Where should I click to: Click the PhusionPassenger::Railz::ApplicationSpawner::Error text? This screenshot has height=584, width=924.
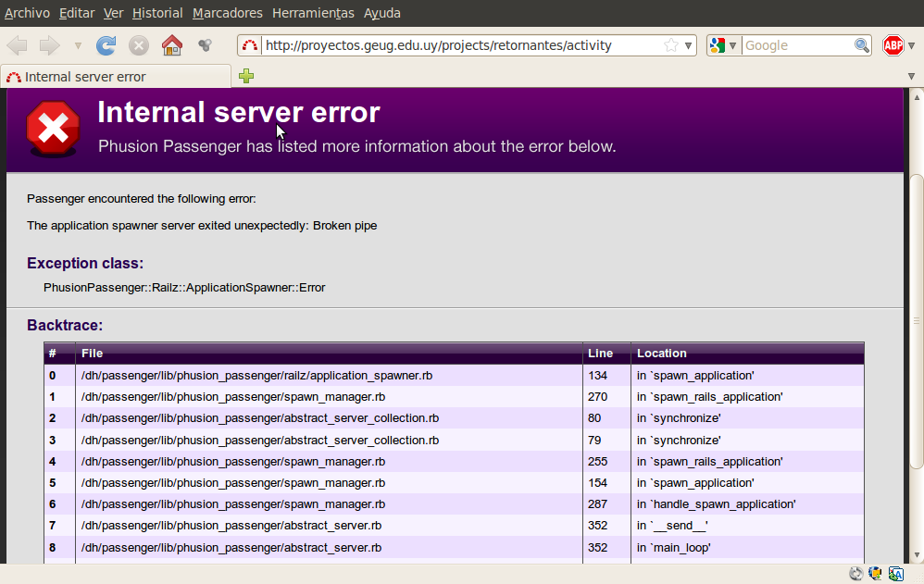pyautogui.click(x=184, y=288)
